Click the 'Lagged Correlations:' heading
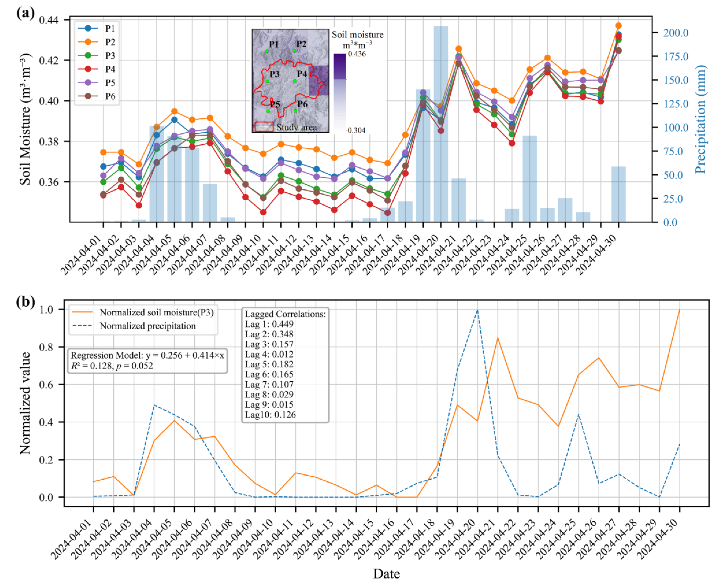The image size is (715, 588). pos(285,314)
